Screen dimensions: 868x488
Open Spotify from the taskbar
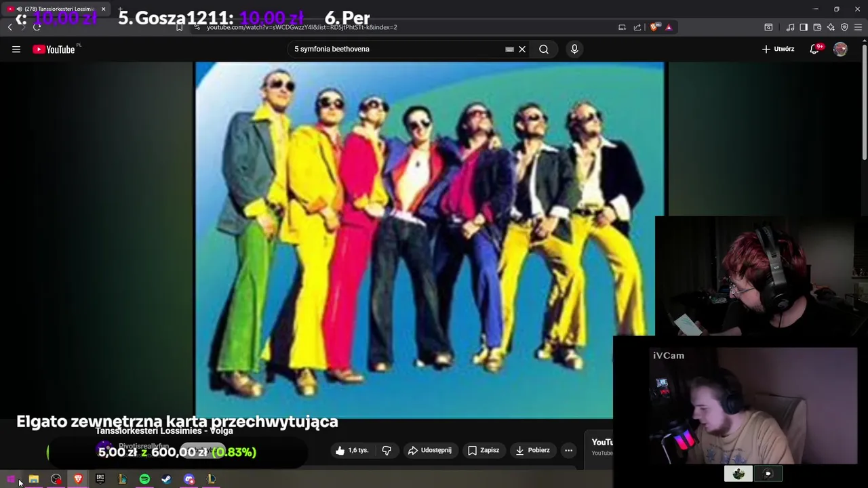(x=144, y=479)
